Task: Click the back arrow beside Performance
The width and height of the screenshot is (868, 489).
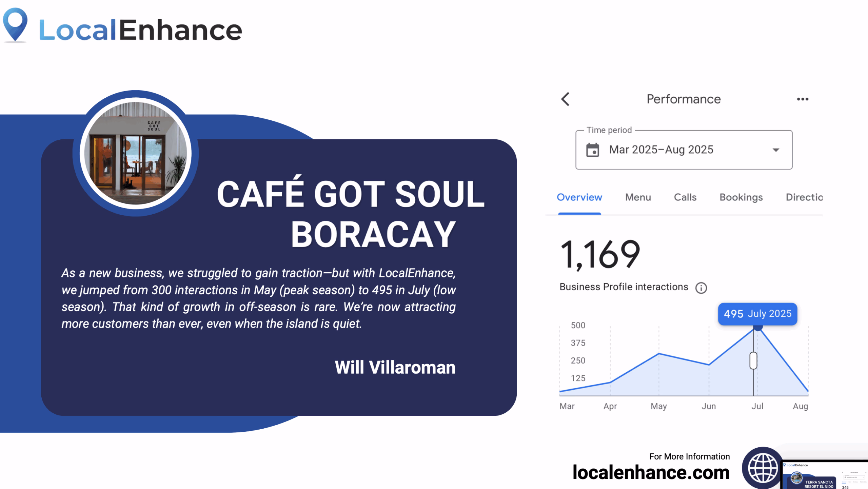Action: pos(565,99)
